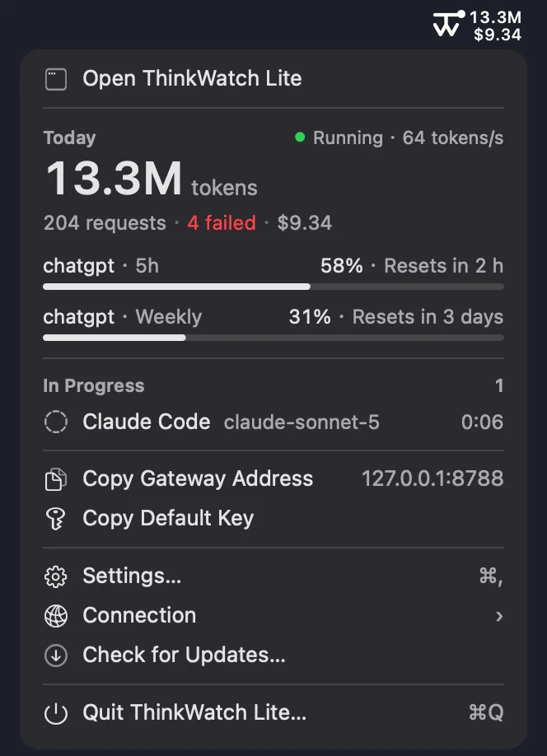Click the copy documents icon for Gateway Address
The height and width of the screenshot is (756, 547).
(x=56, y=479)
